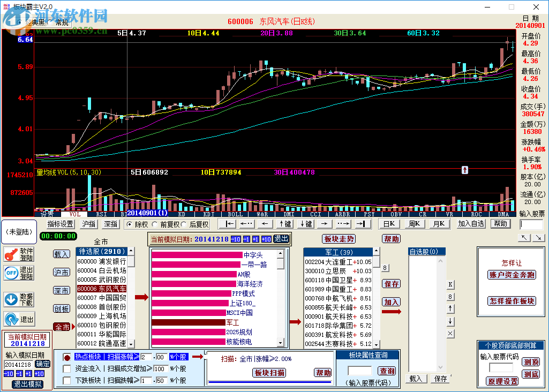549x392 pixels.
Task: Click the sector bar list scroll-down arrow
Action: 281,343
